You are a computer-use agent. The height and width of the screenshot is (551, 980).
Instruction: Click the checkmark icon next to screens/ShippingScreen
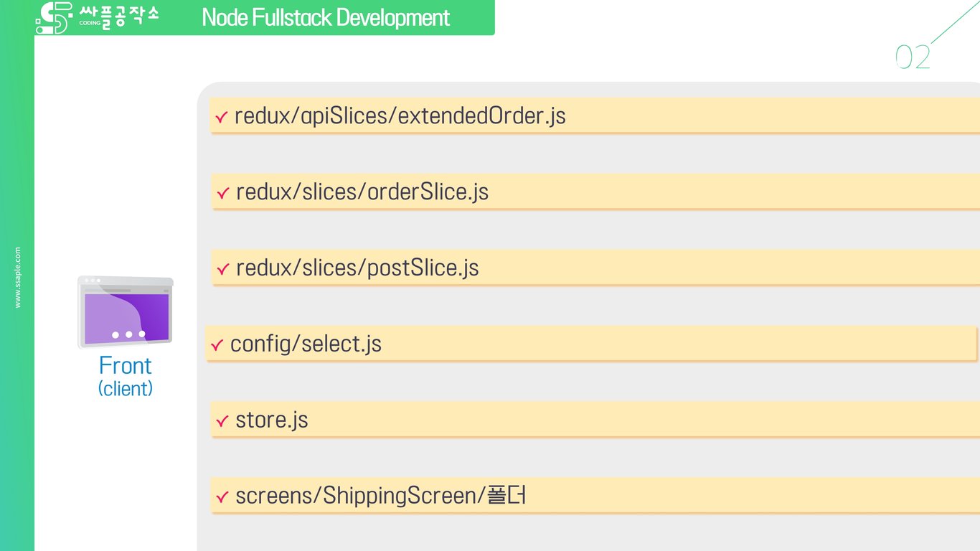point(222,497)
